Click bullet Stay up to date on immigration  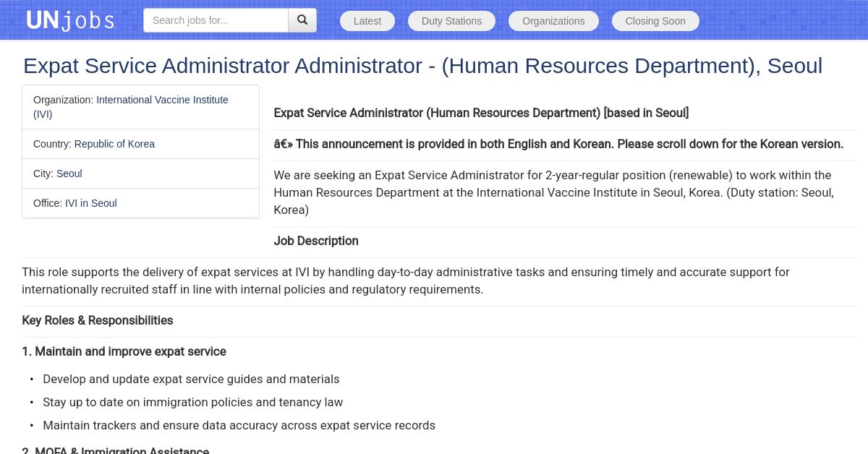pyautogui.click(x=193, y=402)
